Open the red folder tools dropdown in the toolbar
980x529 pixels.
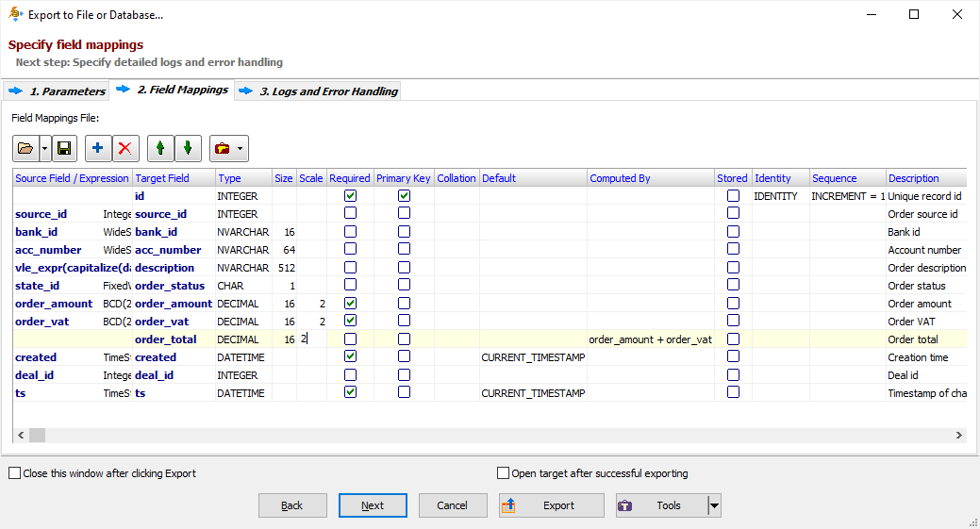(229, 149)
